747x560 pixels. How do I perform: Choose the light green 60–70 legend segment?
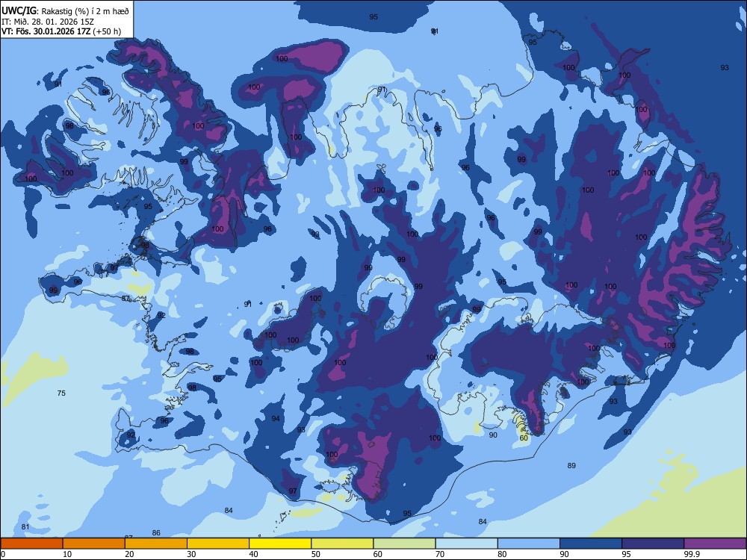coord(404,544)
